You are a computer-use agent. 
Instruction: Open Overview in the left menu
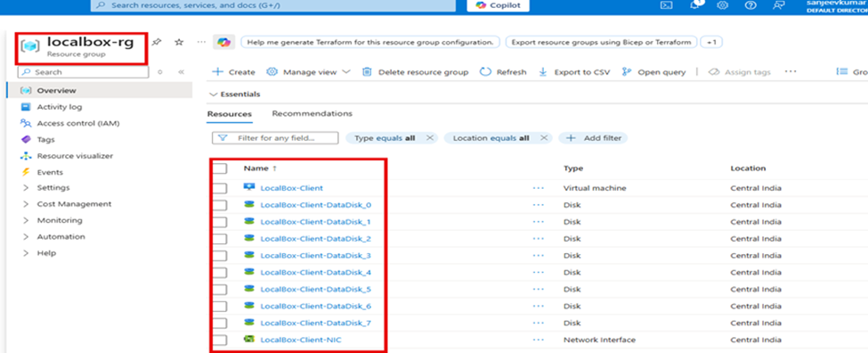pyautogui.click(x=100, y=90)
